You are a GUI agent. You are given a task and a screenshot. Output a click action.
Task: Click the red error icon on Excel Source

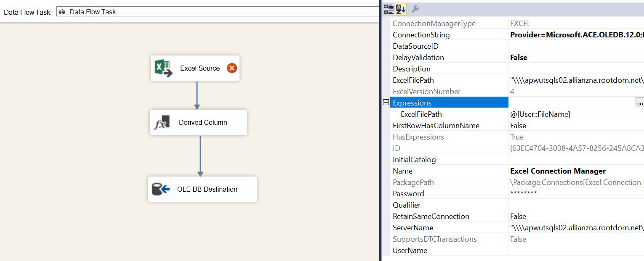coord(232,68)
